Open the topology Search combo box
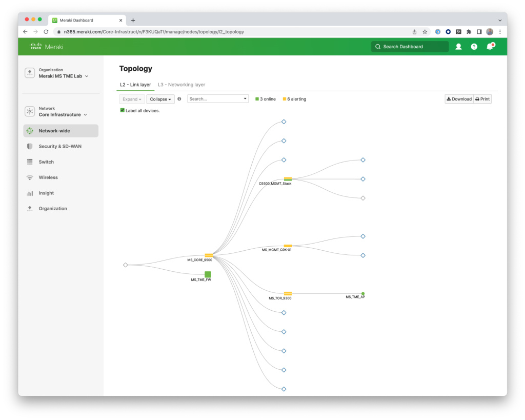Viewport: 525px width, 420px height. click(218, 99)
